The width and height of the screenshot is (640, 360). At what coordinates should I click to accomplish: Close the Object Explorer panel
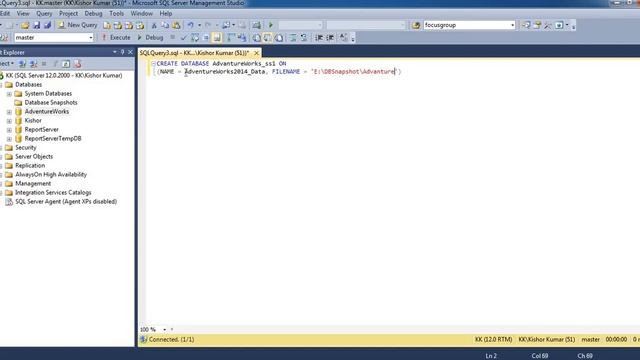point(130,52)
